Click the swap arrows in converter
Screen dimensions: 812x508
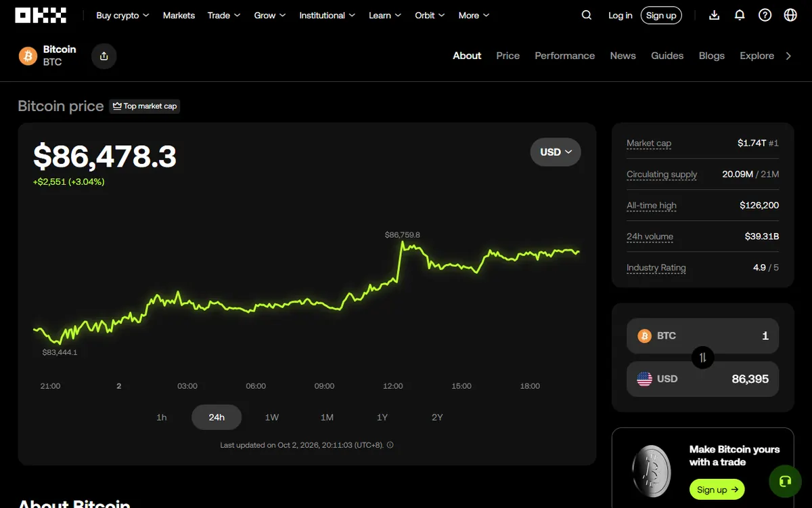point(702,357)
